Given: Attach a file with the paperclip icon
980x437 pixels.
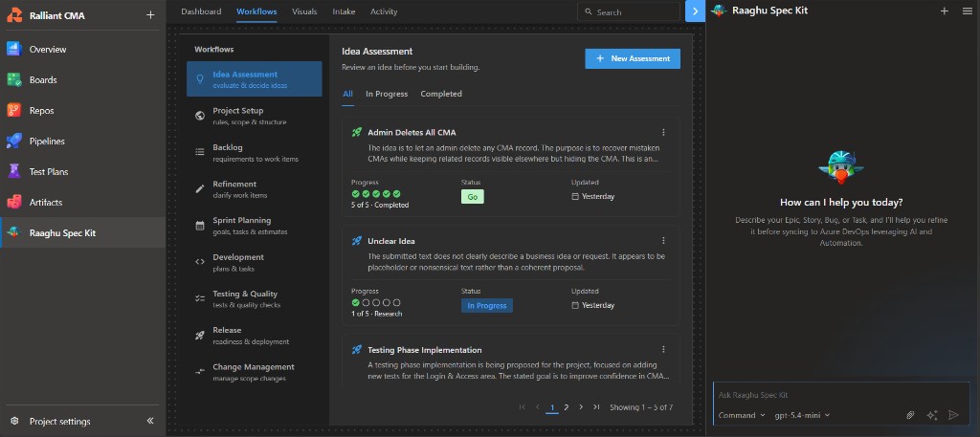Looking at the screenshot, I should pyautogui.click(x=911, y=415).
